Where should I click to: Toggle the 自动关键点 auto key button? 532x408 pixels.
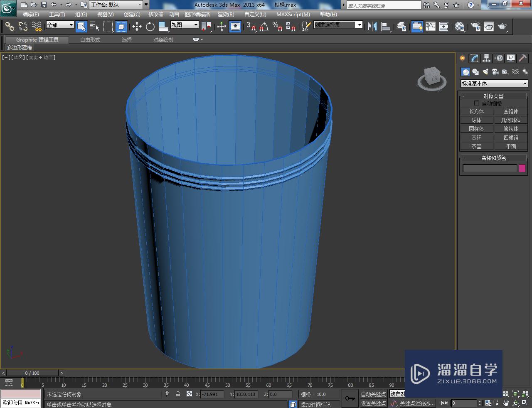(373, 394)
